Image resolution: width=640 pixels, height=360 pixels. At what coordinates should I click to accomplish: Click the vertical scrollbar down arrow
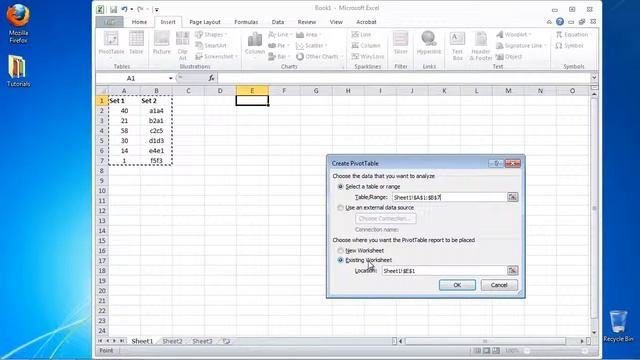(x=594, y=332)
